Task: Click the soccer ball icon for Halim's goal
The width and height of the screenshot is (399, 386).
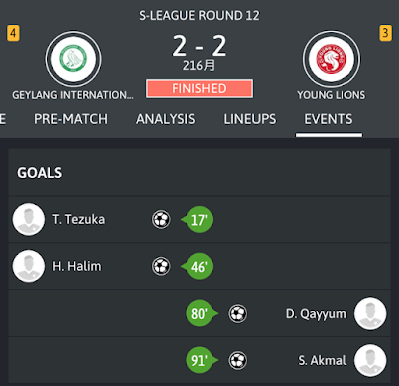Action: tap(161, 266)
